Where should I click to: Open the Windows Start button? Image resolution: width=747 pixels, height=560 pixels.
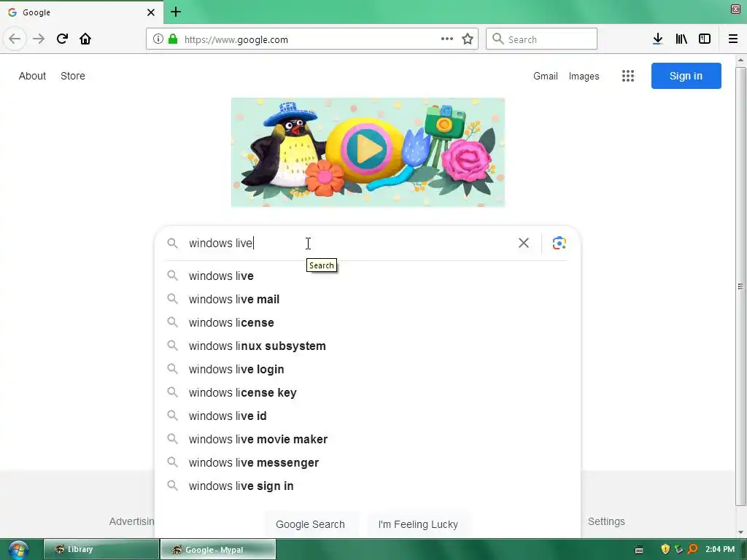18,550
